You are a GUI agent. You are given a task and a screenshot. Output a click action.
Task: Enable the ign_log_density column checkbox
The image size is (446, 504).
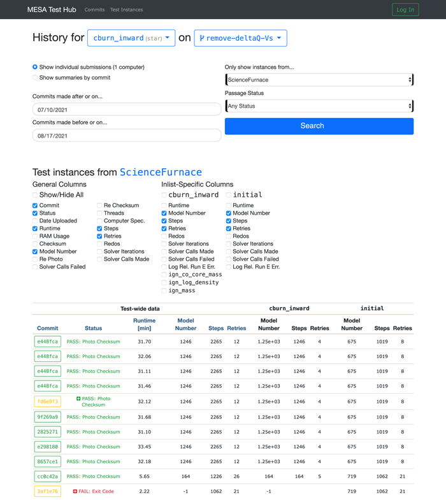pos(164,282)
